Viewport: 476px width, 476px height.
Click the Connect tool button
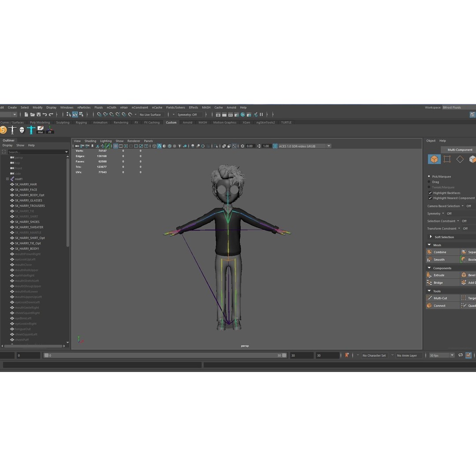coord(443,306)
